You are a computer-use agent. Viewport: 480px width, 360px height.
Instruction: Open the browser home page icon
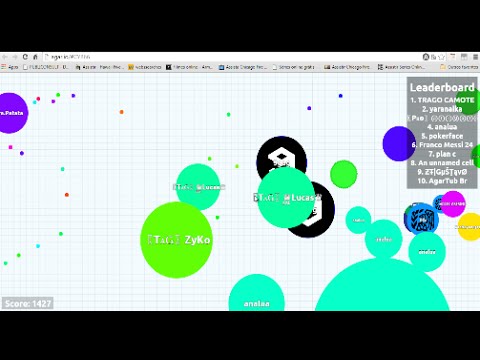pos(35,57)
